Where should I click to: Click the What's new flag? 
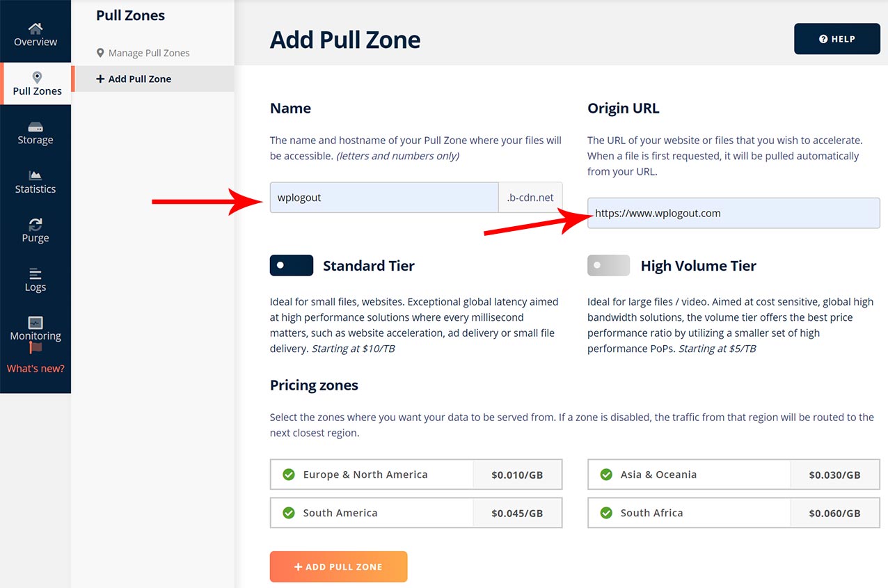point(36,347)
